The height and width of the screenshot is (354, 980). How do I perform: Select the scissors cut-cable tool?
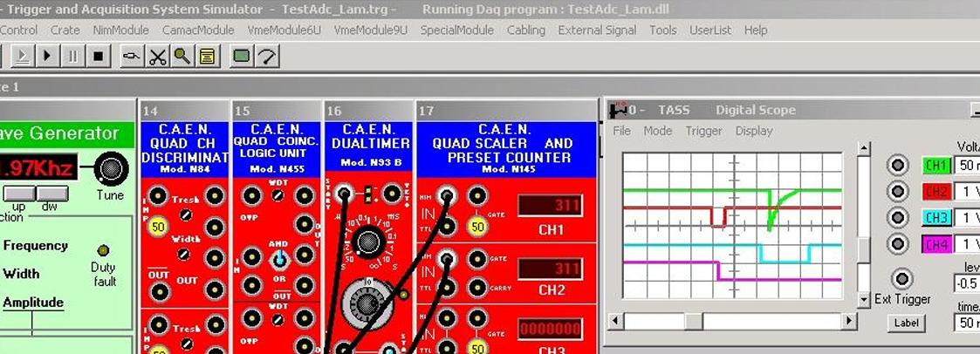tap(157, 56)
